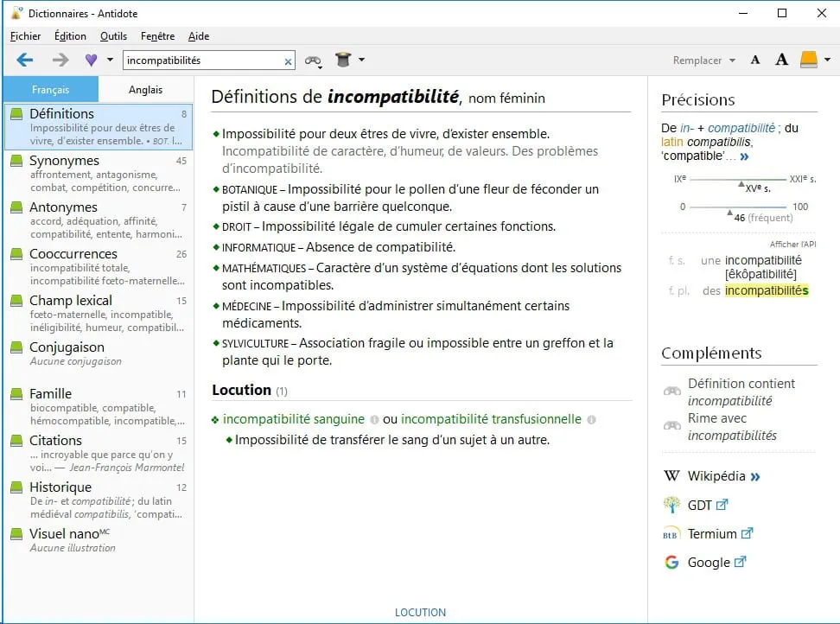
Task: Open the favorites heart dropdown arrow
Action: (x=110, y=60)
